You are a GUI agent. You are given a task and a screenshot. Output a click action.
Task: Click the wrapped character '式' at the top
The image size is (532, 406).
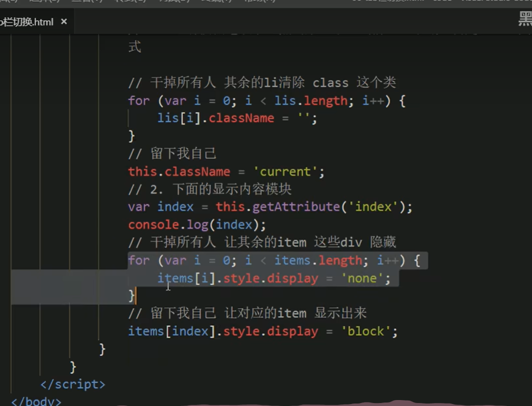tap(134, 47)
